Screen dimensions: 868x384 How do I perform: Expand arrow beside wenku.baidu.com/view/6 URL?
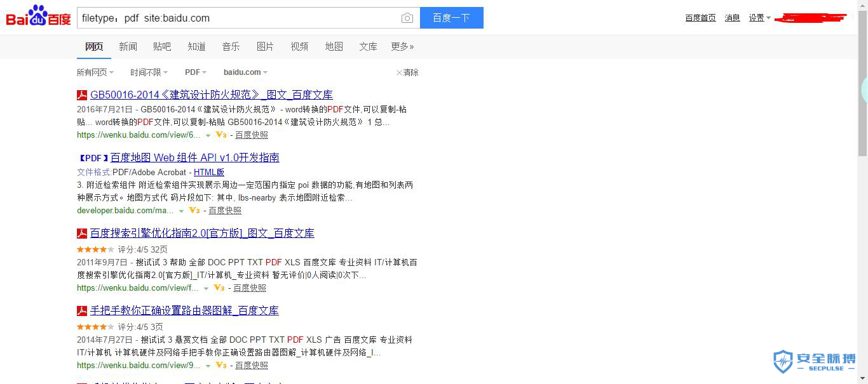(208, 135)
